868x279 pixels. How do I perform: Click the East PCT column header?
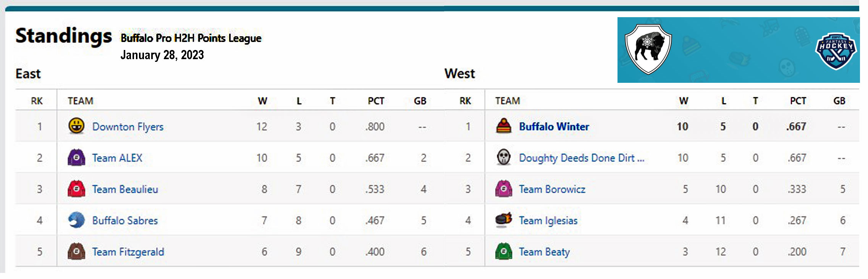[376, 101]
